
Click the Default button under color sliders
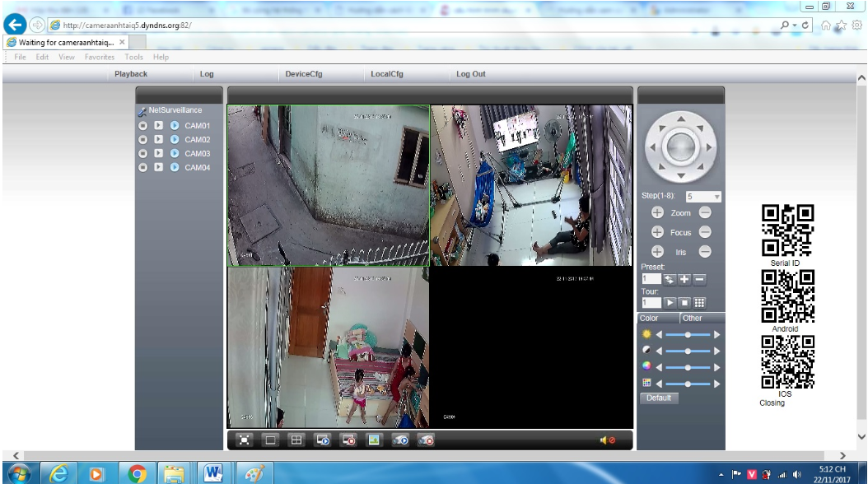click(659, 398)
